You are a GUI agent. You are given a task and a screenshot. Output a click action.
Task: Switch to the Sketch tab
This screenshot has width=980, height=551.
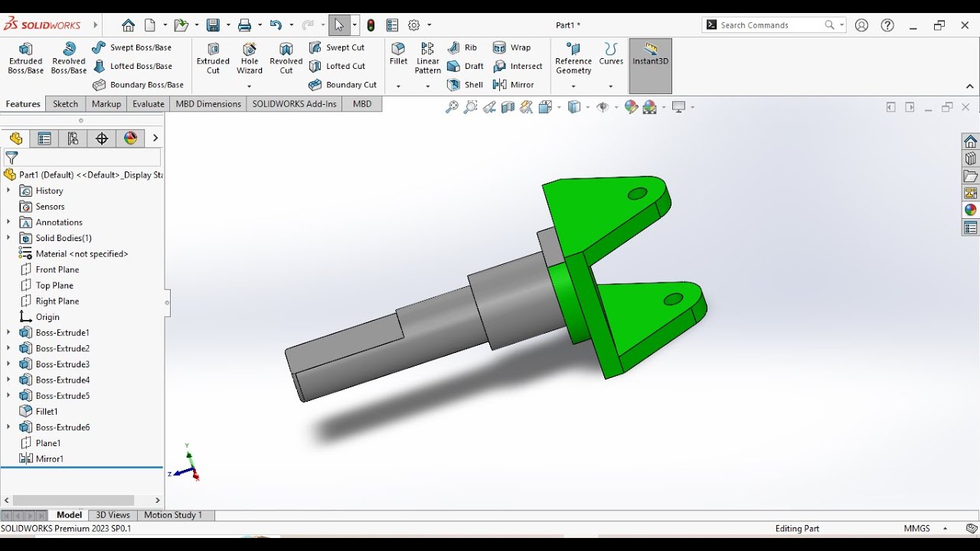[x=65, y=104]
